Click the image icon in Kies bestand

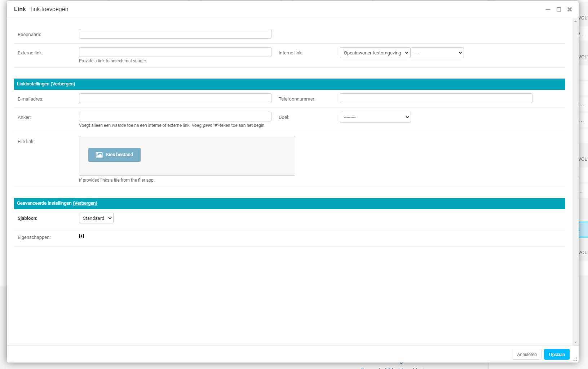click(99, 155)
